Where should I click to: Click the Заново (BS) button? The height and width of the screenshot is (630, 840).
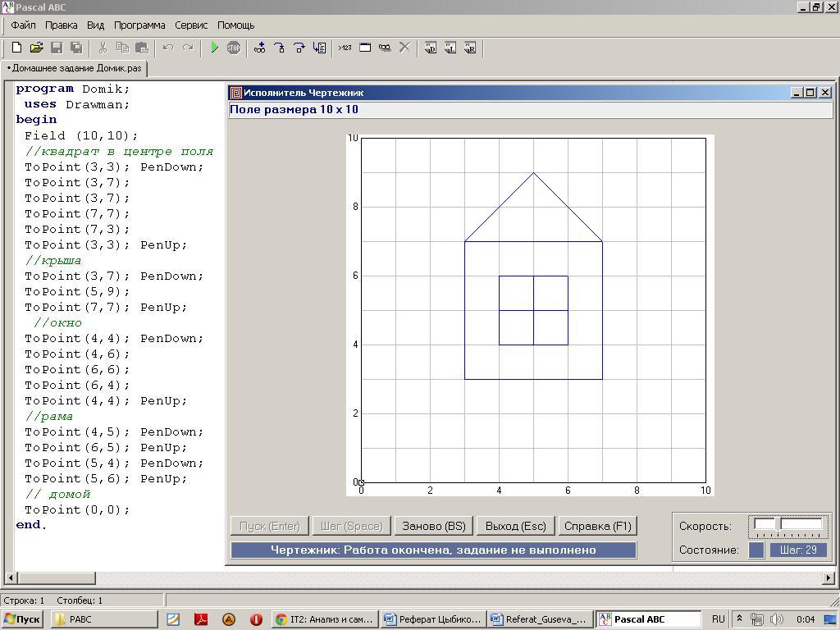tap(433, 526)
